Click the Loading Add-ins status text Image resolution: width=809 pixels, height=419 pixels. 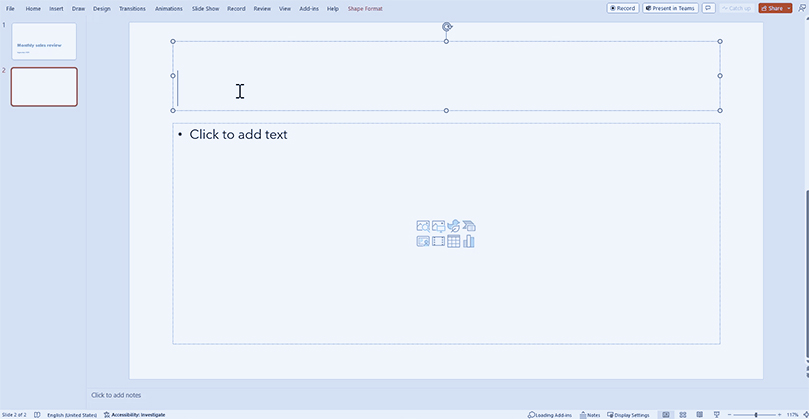coord(549,414)
